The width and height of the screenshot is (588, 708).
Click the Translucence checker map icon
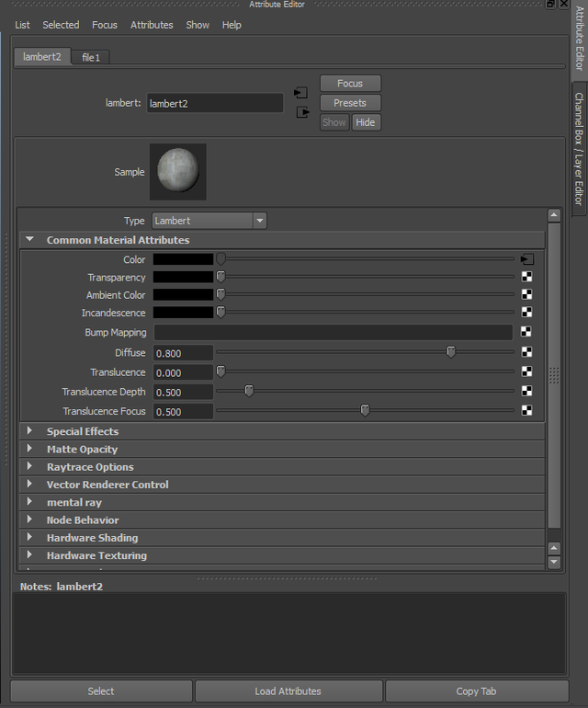pyautogui.click(x=526, y=371)
